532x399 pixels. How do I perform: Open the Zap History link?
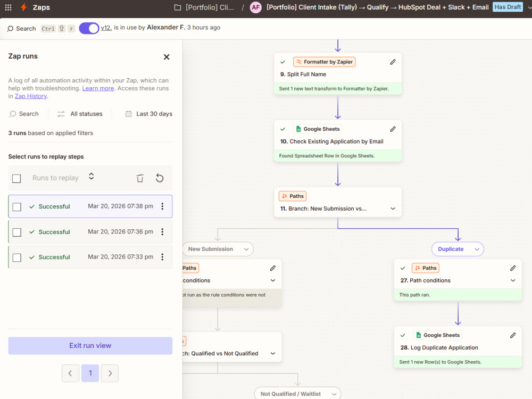31,96
